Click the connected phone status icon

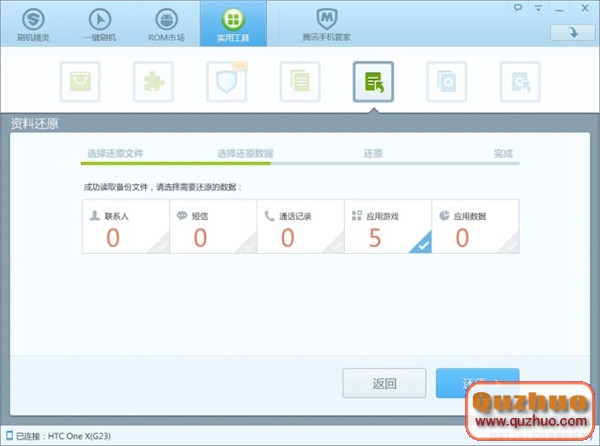(x=10, y=435)
